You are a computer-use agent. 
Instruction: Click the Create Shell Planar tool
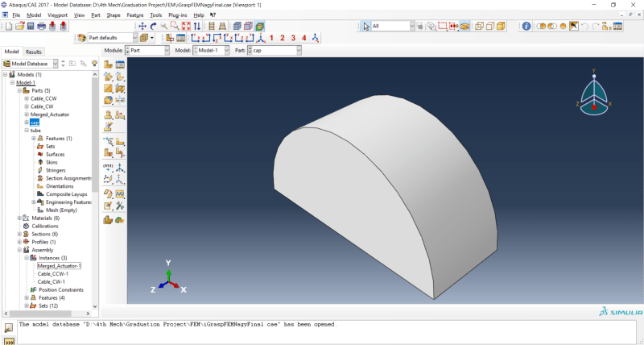pyautogui.click(x=108, y=88)
